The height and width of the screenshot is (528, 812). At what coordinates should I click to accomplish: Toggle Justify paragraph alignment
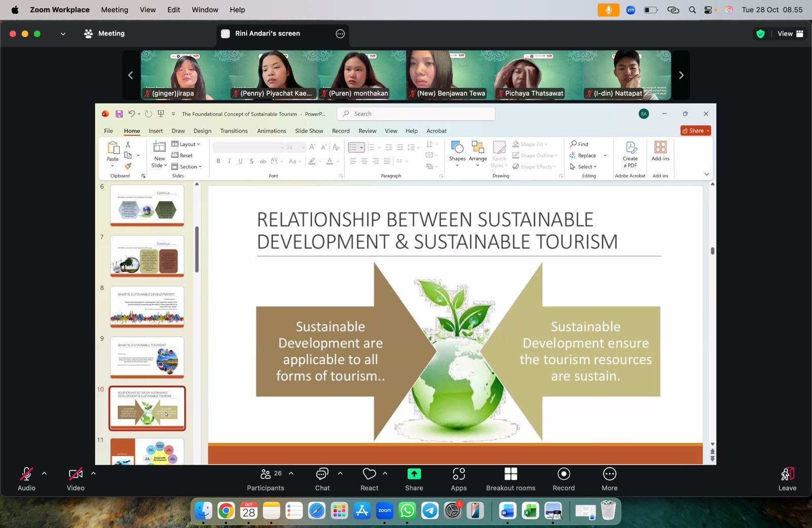[387, 161]
